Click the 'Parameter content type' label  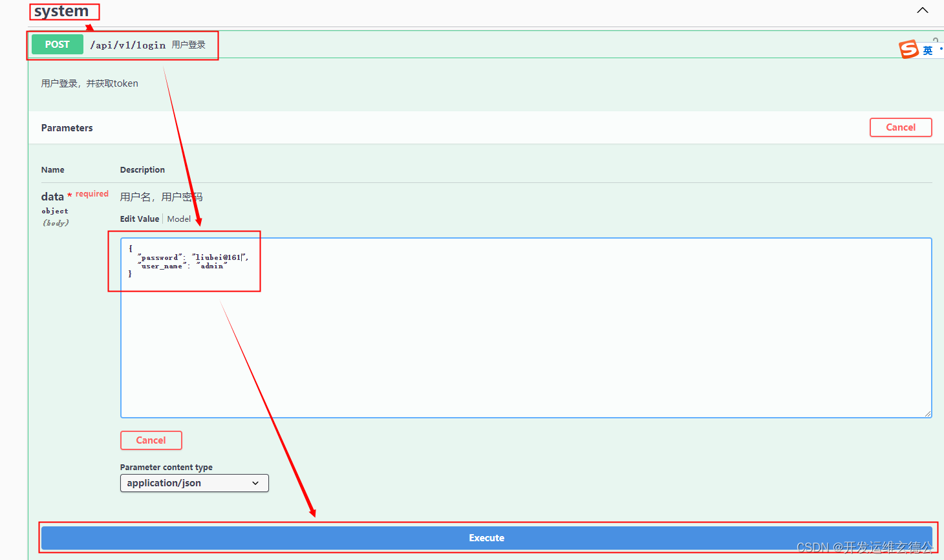[x=166, y=467]
